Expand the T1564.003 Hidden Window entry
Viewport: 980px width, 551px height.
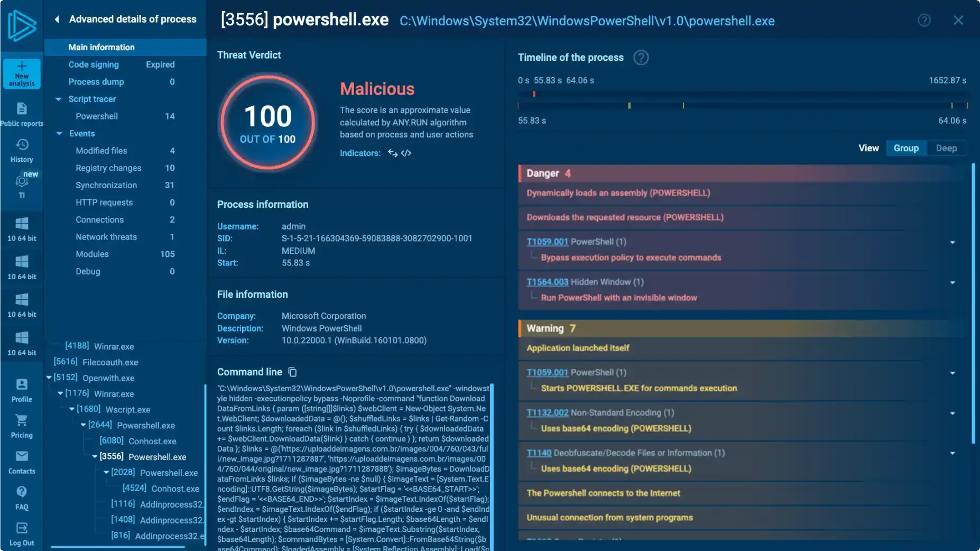[953, 283]
